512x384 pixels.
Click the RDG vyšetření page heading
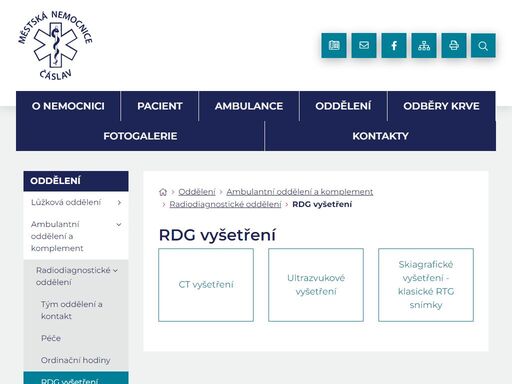[x=217, y=235]
